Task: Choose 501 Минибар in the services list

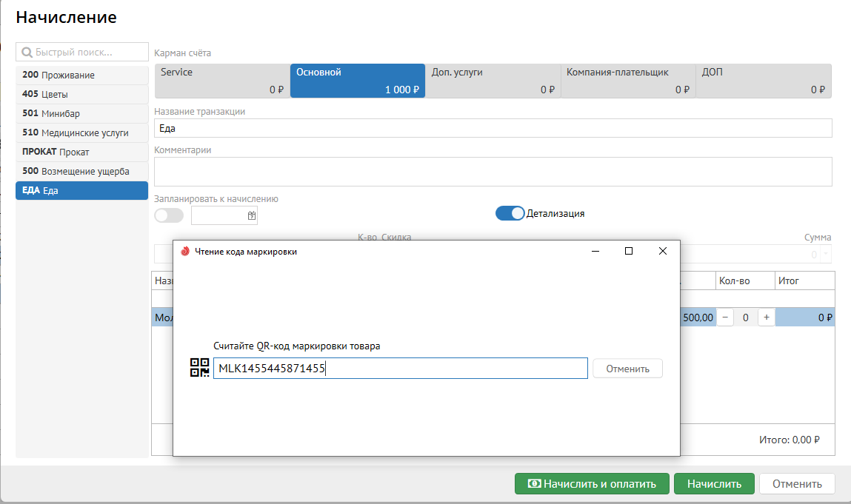Action: [81, 113]
